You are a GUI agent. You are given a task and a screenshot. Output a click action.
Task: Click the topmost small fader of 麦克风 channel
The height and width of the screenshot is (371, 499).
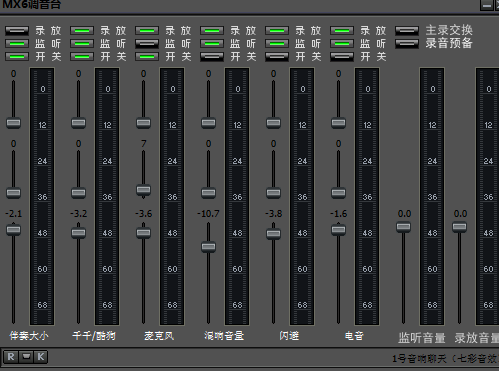(144, 123)
